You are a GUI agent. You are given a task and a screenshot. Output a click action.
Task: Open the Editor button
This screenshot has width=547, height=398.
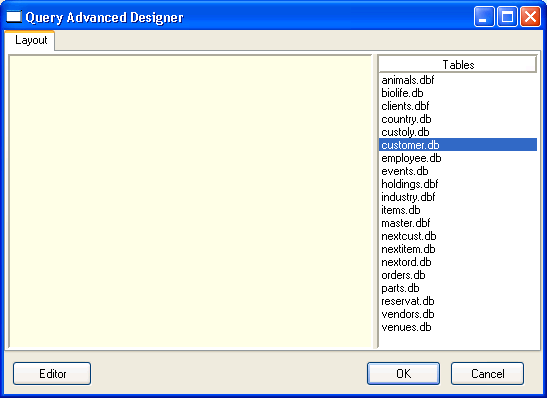52,374
